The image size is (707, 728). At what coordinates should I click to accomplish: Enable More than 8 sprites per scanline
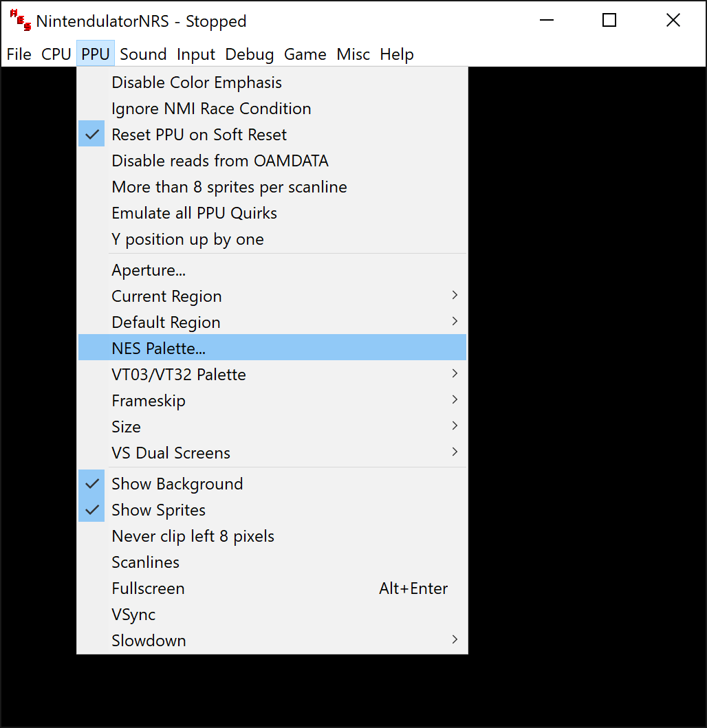tap(272, 187)
